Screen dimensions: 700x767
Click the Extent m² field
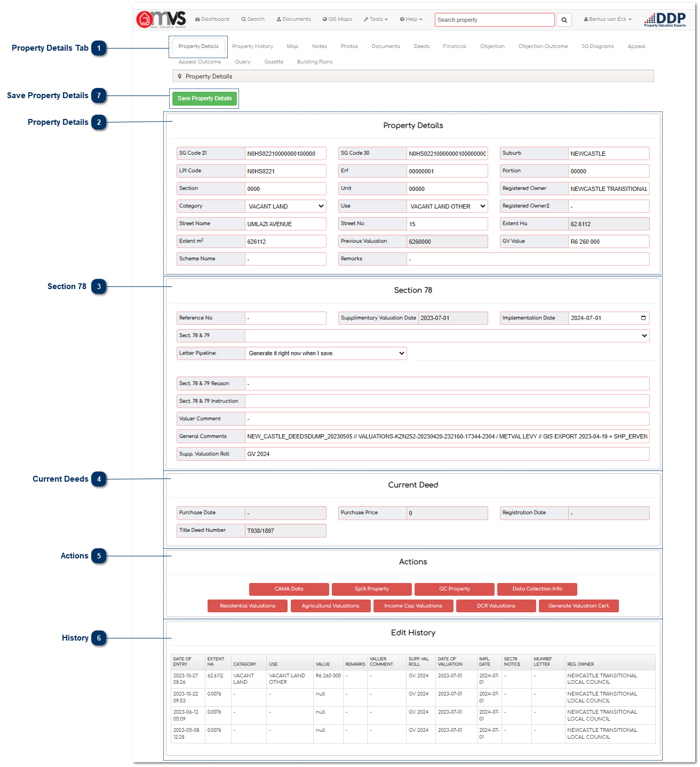click(x=285, y=242)
